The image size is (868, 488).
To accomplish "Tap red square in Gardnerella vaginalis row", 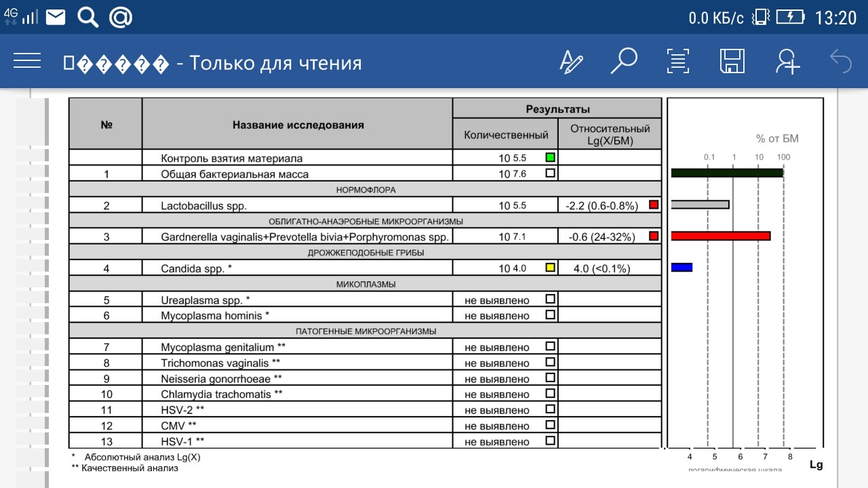I will [x=654, y=236].
